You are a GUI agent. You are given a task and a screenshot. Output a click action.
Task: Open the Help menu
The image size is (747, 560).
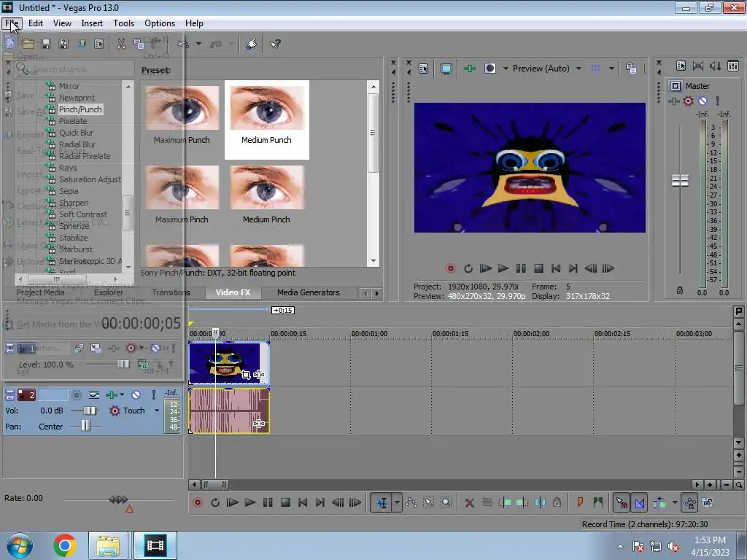(194, 23)
